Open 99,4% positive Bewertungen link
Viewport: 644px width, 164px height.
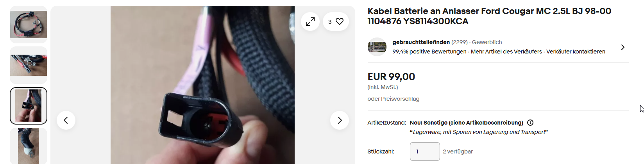(x=429, y=52)
